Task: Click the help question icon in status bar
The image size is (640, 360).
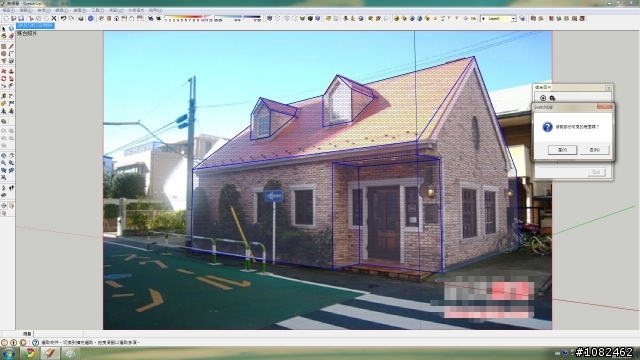Action: tap(35, 342)
